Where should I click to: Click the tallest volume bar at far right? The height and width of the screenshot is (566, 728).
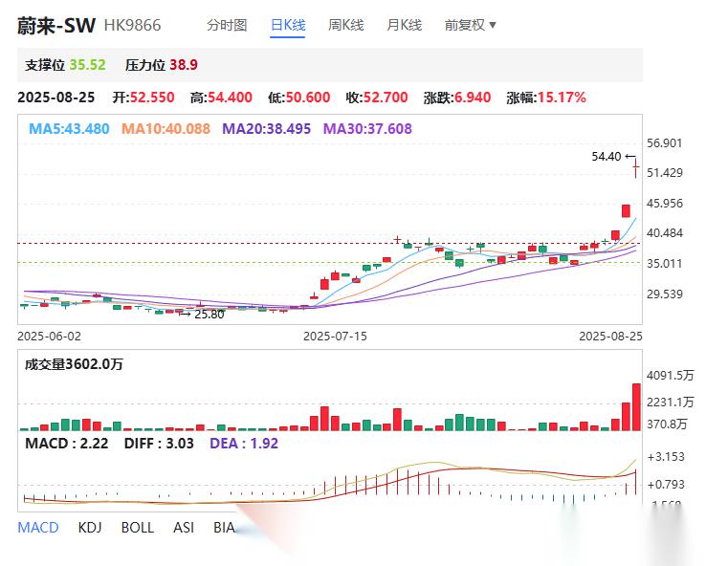(636, 407)
